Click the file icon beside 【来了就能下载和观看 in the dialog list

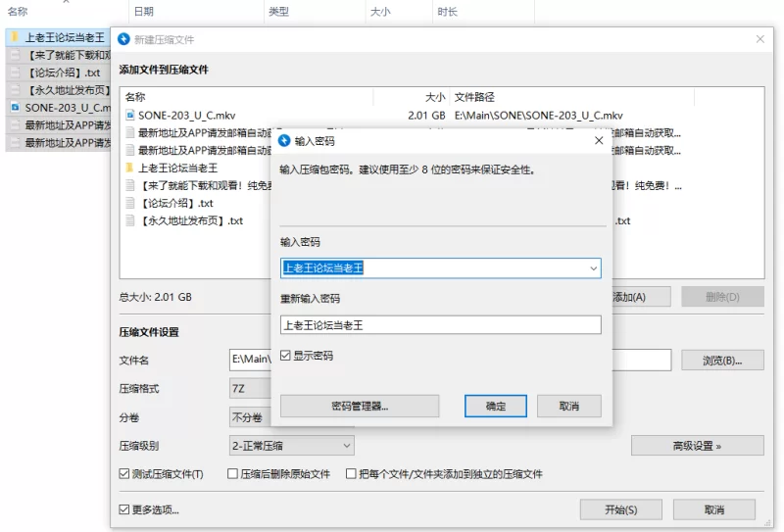(130, 185)
